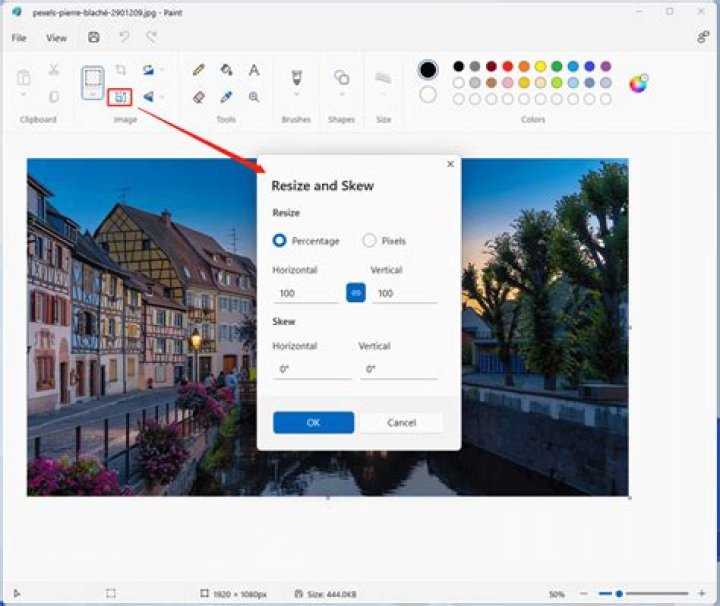Expand the Flip dropdown arrow
The image size is (720, 606).
[x=162, y=97]
